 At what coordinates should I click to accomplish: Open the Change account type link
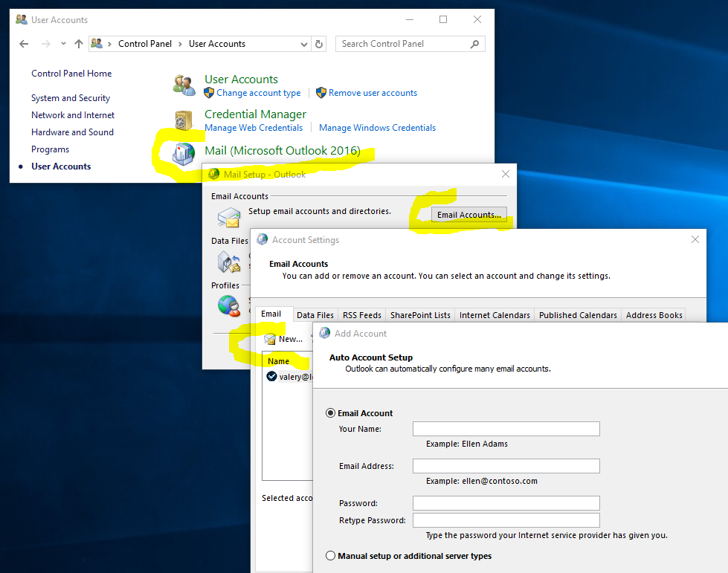(x=258, y=93)
